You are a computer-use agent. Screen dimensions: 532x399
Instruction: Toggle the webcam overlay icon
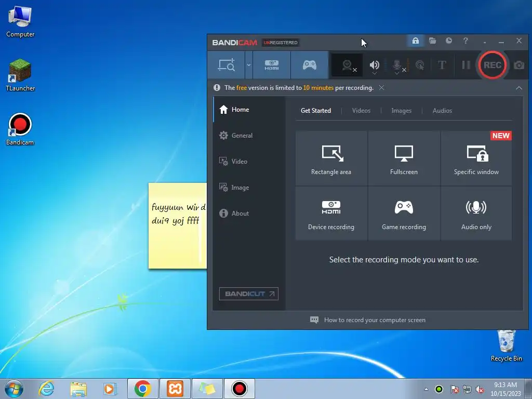point(347,65)
